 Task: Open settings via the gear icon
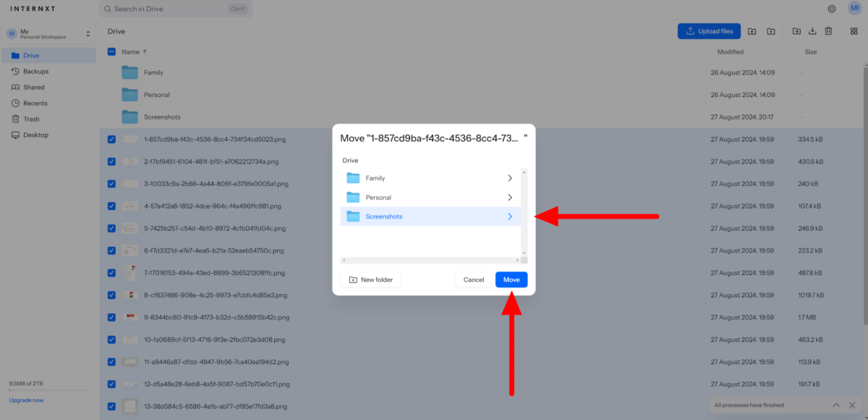[x=832, y=9]
